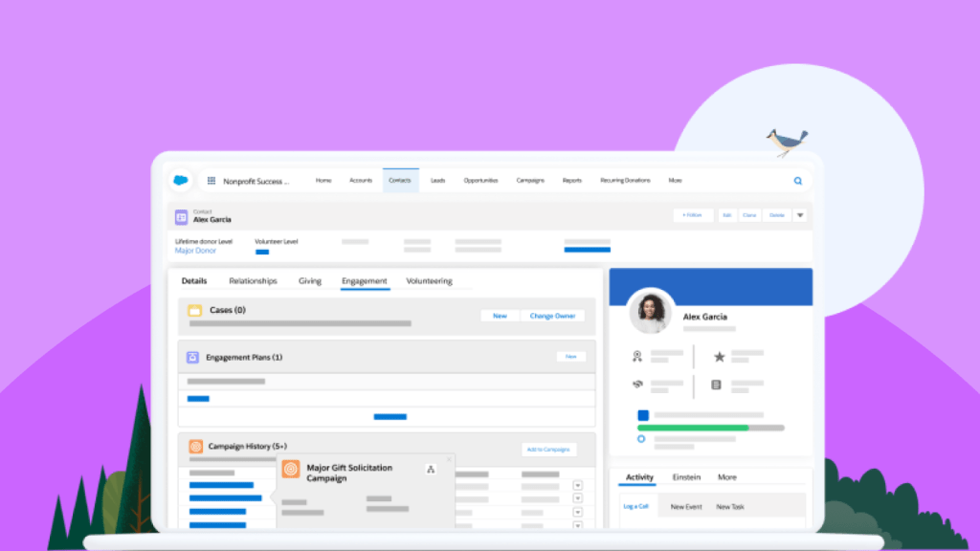Click the ribbon badge icon in profile card
980x551 pixels.
[x=636, y=356]
